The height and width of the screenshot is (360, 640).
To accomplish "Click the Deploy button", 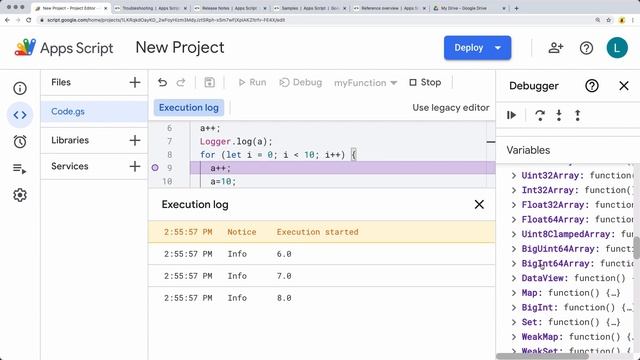I will pyautogui.click(x=469, y=48).
